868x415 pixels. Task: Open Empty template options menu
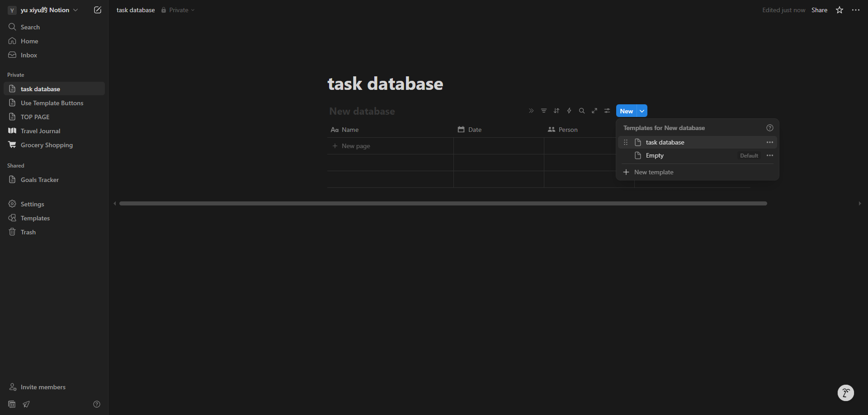click(770, 155)
